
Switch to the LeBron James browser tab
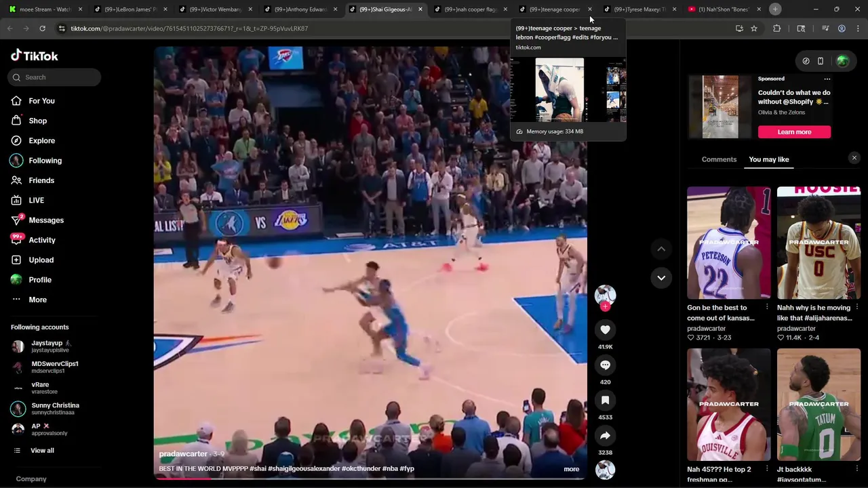click(x=130, y=9)
